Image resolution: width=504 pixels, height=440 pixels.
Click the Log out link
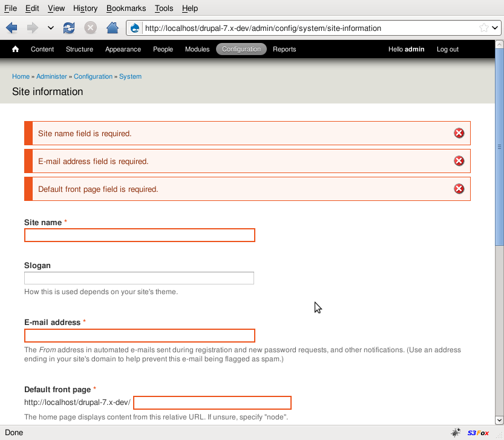coord(448,50)
